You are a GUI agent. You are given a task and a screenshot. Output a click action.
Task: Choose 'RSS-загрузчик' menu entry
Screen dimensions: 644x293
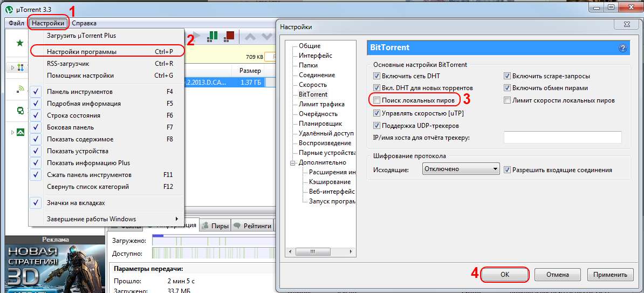point(107,64)
